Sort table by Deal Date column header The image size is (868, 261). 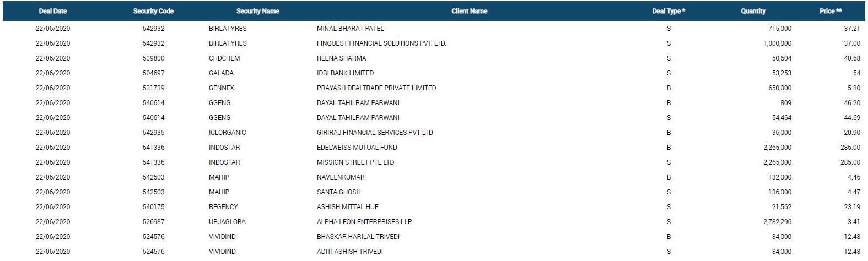(53, 11)
